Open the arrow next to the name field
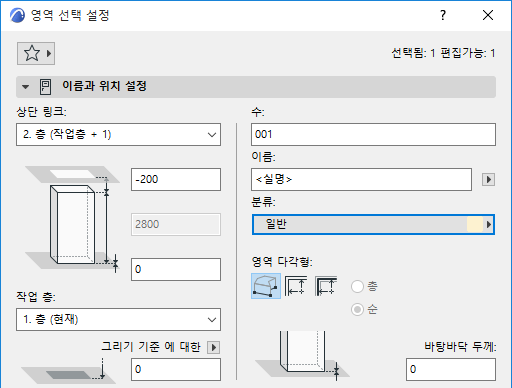512x388 pixels. pyautogui.click(x=488, y=180)
